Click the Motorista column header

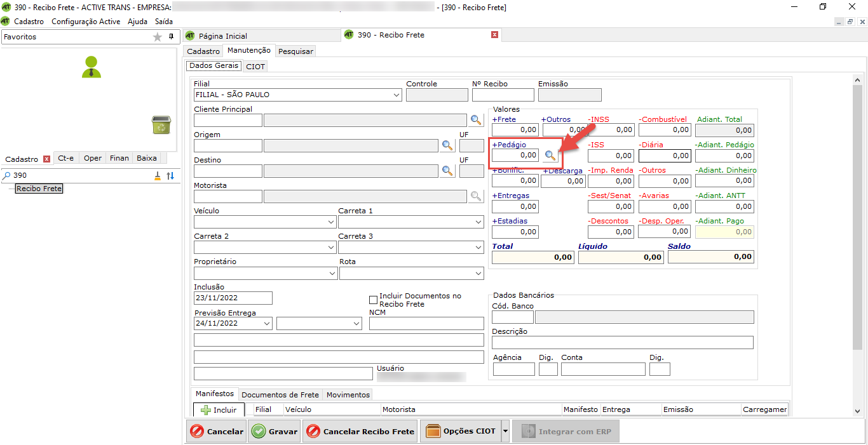471,410
